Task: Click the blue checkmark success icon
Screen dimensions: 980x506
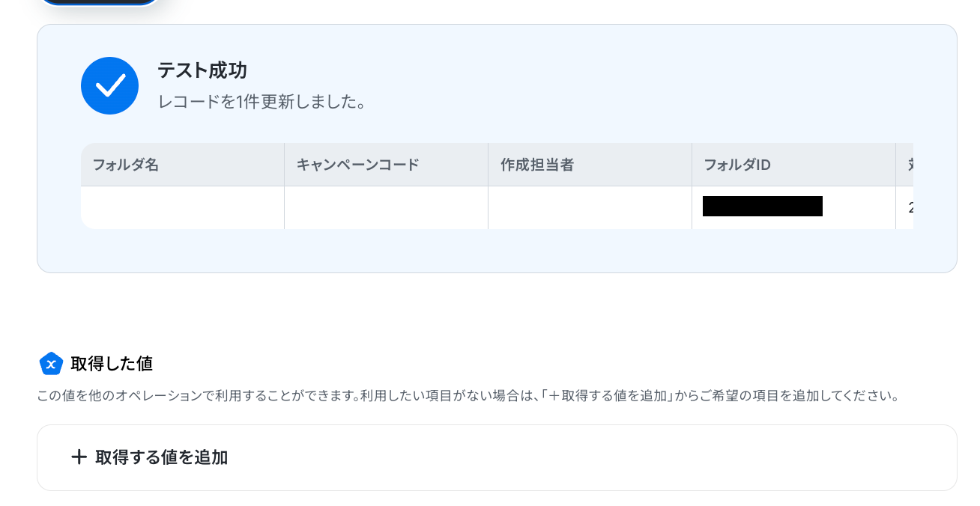Action: pyautogui.click(x=109, y=85)
